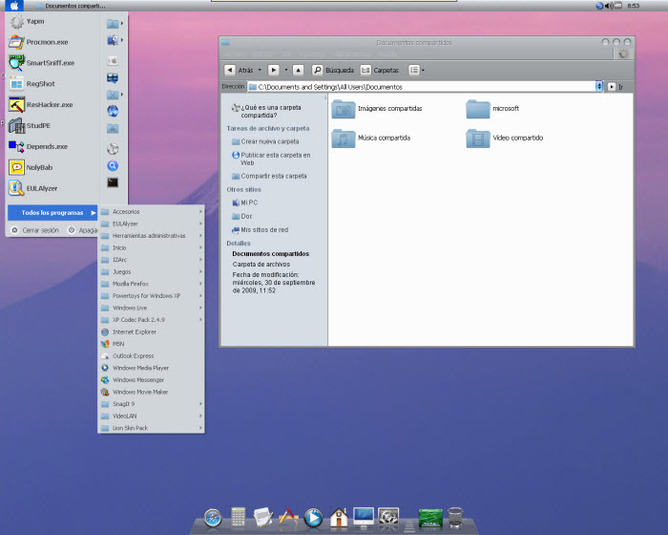Click the Safari compass icon in dock

(x=212, y=518)
